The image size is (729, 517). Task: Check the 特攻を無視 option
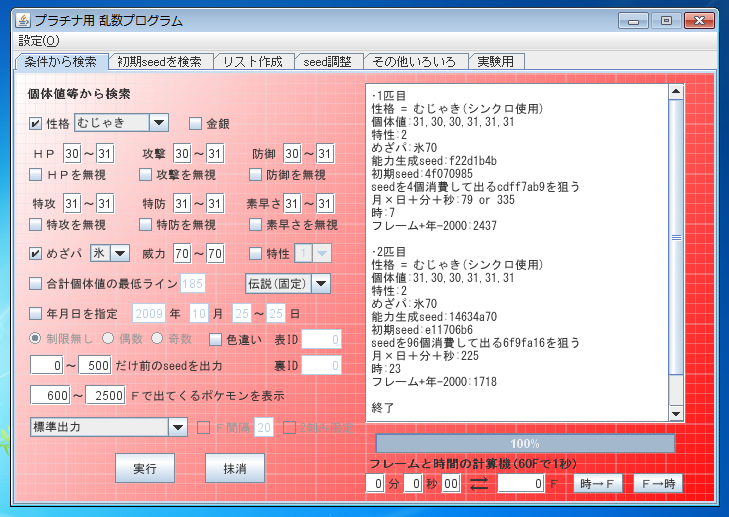tap(35, 225)
